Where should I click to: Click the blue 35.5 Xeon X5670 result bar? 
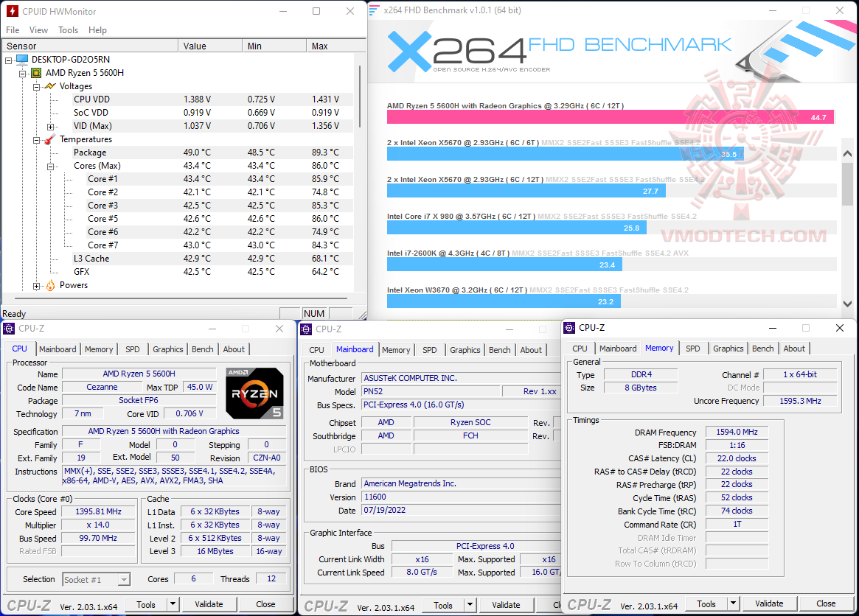point(564,154)
